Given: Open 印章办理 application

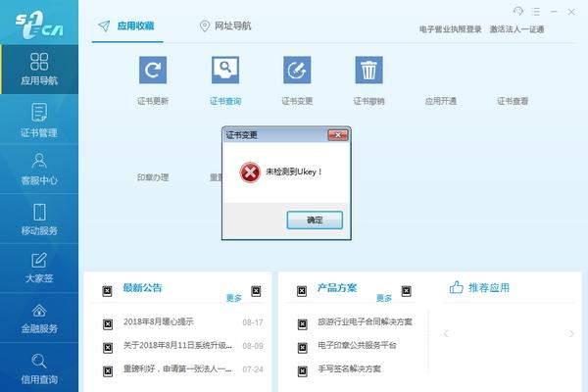Looking at the screenshot, I should [x=153, y=177].
